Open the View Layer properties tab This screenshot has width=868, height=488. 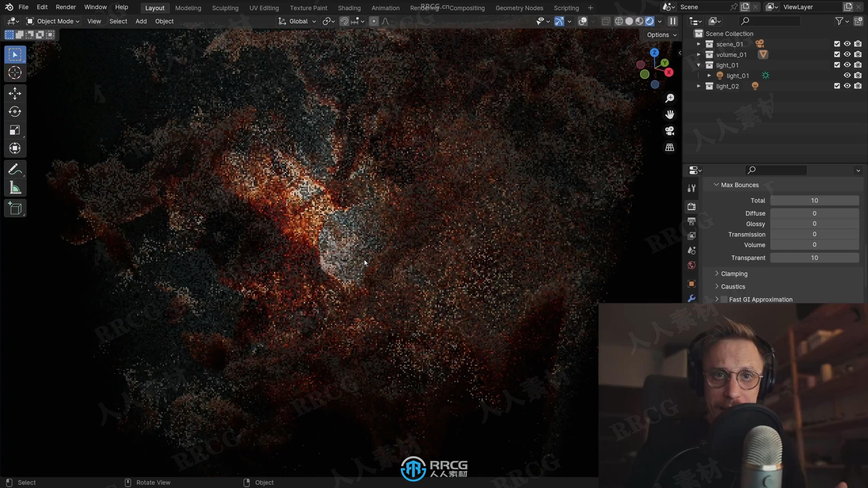[x=691, y=236]
